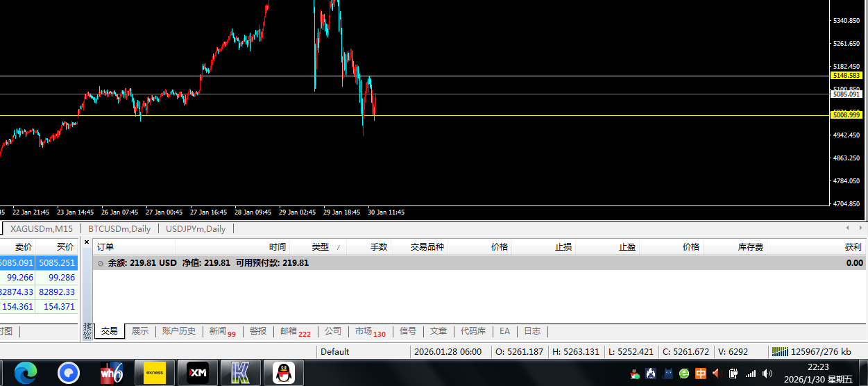Sort orders by the 类型 column header
Image resolution: width=868 pixels, height=386 pixels.
coord(321,247)
